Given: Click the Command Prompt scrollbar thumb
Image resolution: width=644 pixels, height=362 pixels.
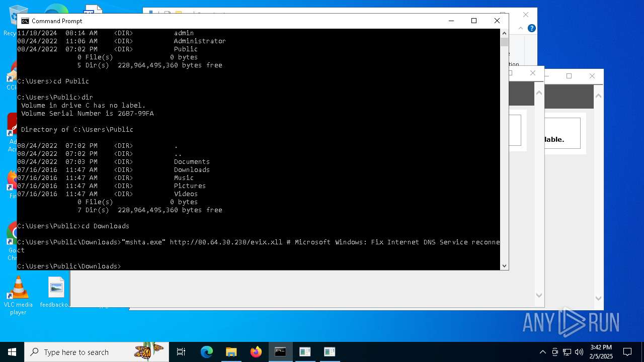Looking at the screenshot, I should tap(504, 42).
